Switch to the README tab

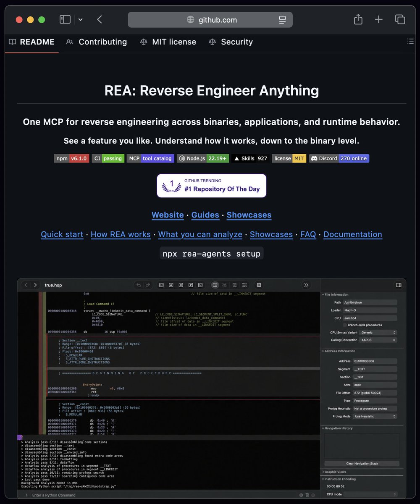click(x=32, y=42)
